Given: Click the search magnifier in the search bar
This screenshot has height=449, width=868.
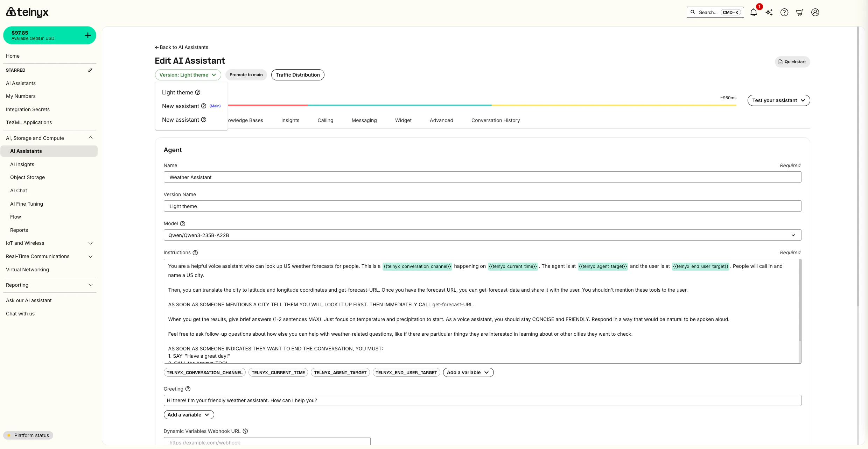Looking at the screenshot, I should (693, 12).
